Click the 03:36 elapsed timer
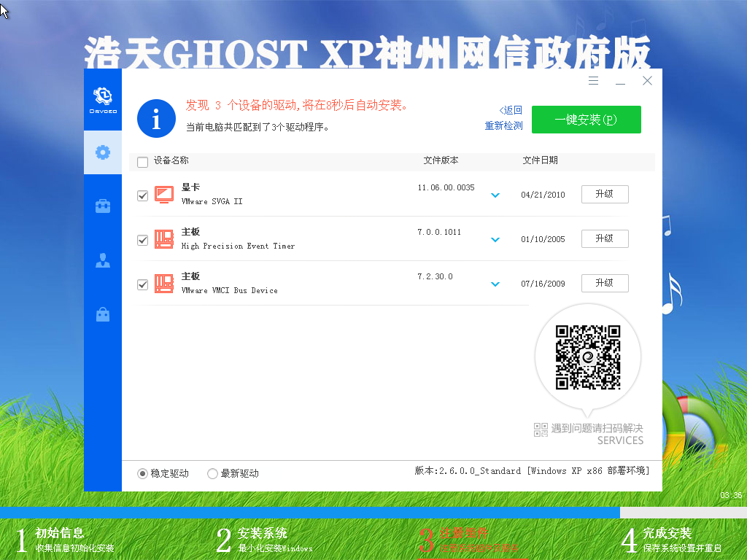The height and width of the screenshot is (560, 747). (731, 495)
